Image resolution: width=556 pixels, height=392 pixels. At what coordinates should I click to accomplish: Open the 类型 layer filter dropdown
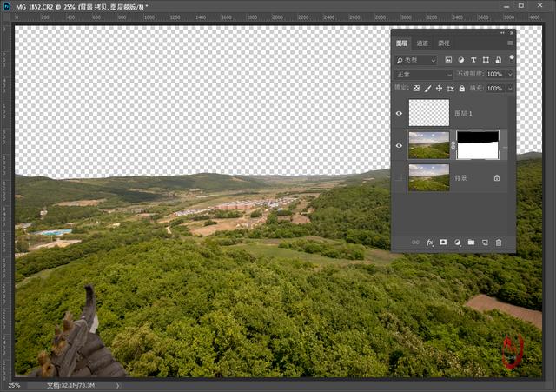click(417, 60)
